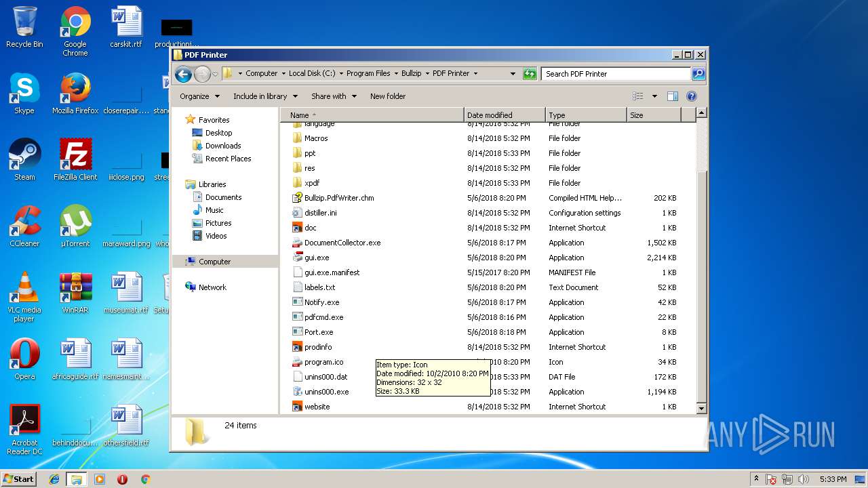Click the Explorer Forward navigation button
The height and width of the screenshot is (488, 868).
pos(202,74)
